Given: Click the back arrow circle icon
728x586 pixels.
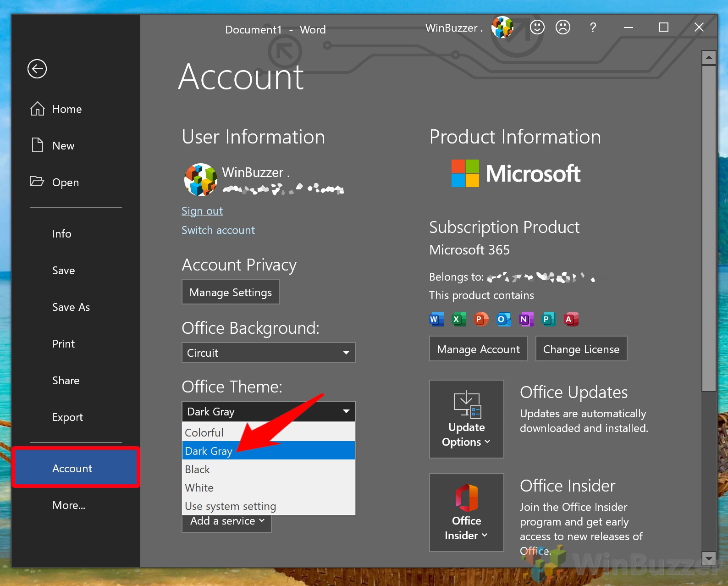Looking at the screenshot, I should 37,69.
